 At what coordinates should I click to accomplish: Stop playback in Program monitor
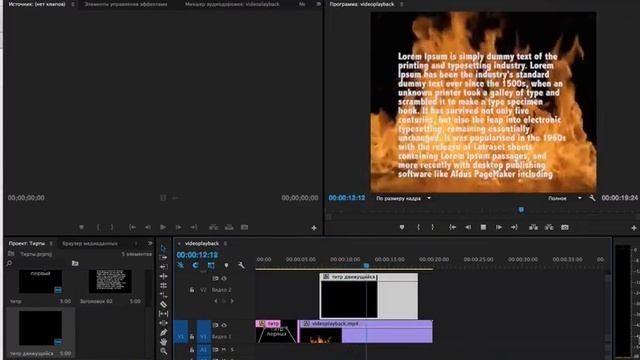483,227
